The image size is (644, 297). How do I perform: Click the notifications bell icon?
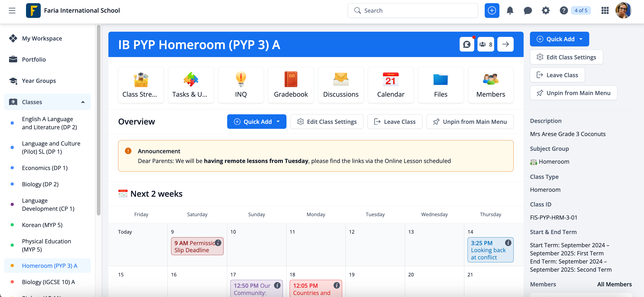510,10
